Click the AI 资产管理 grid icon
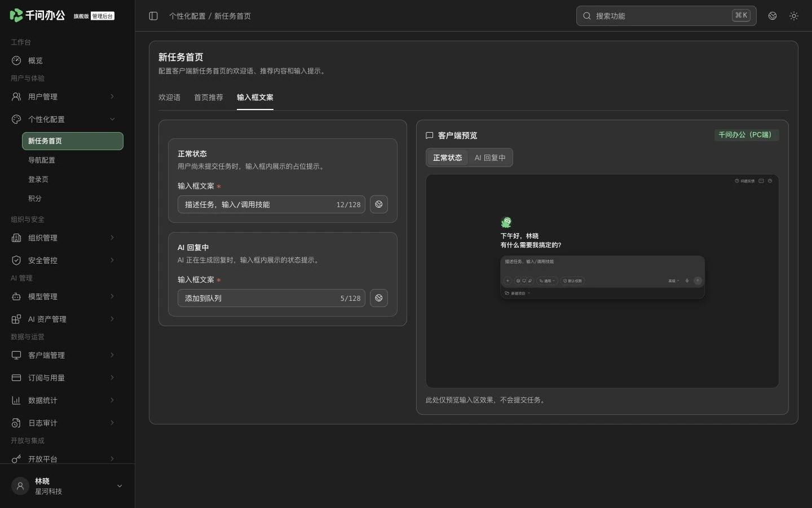 click(x=16, y=319)
